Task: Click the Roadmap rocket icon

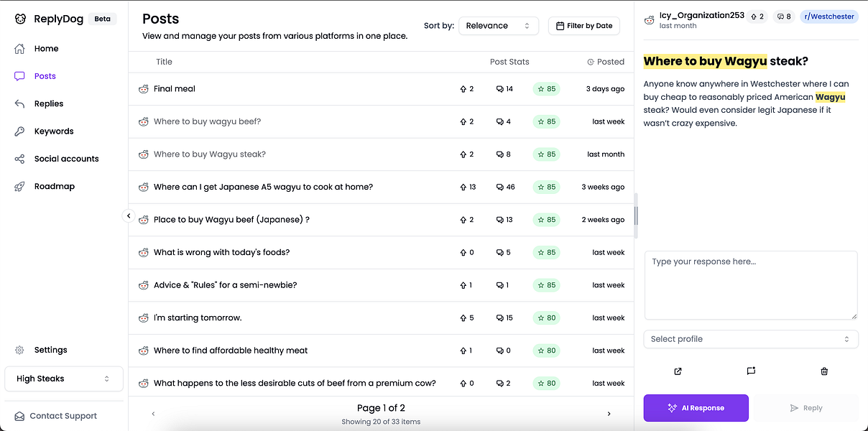Action: (20, 187)
